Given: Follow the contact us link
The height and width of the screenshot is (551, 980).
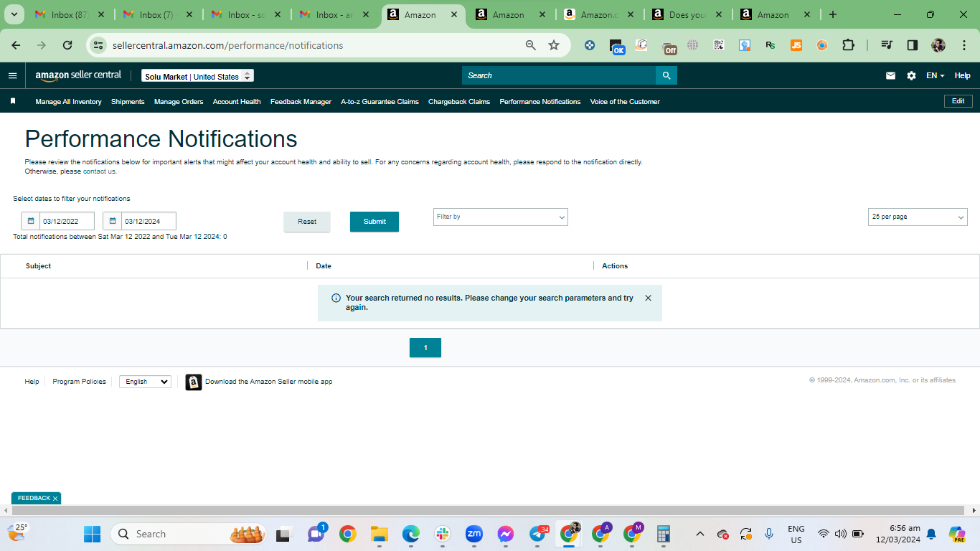Looking at the screenshot, I should (99, 171).
